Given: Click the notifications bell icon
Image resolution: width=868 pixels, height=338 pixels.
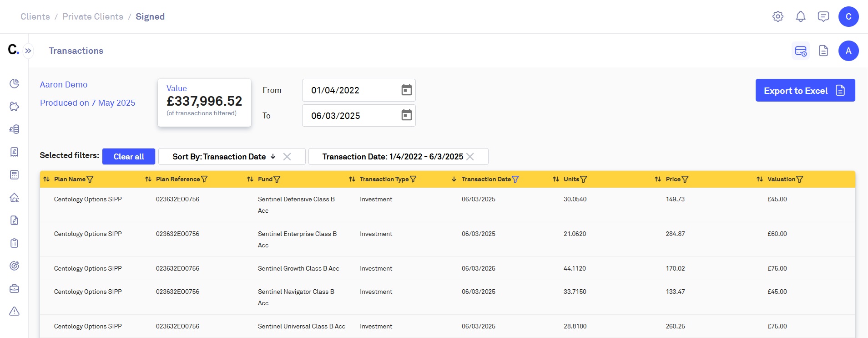Looking at the screenshot, I should coord(800,17).
